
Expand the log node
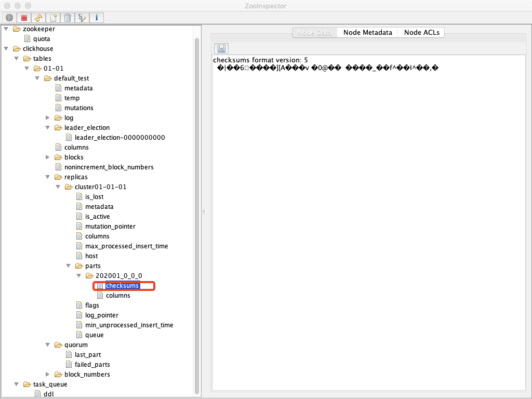click(47, 117)
